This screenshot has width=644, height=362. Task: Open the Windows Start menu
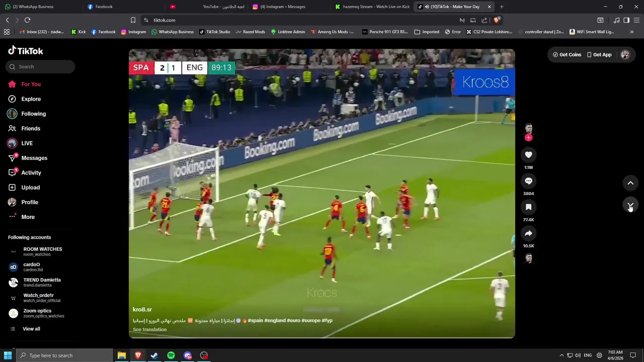[x=8, y=355]
